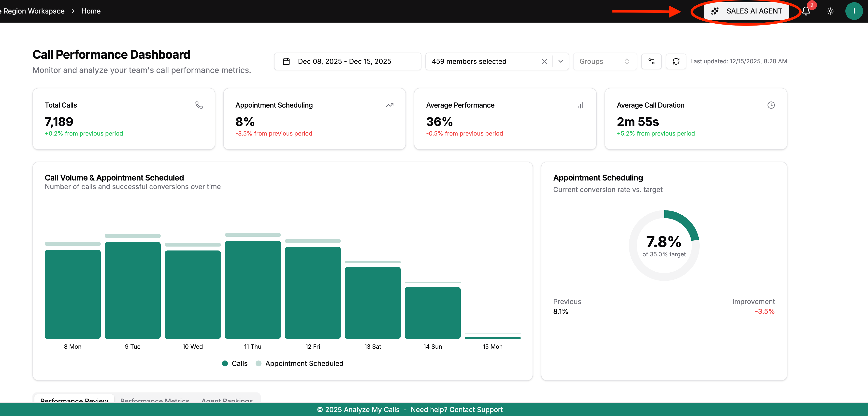Click the Contact Support footer link
Image resolution: width=868 pixels, height=416 pixels.
[476, 410]
